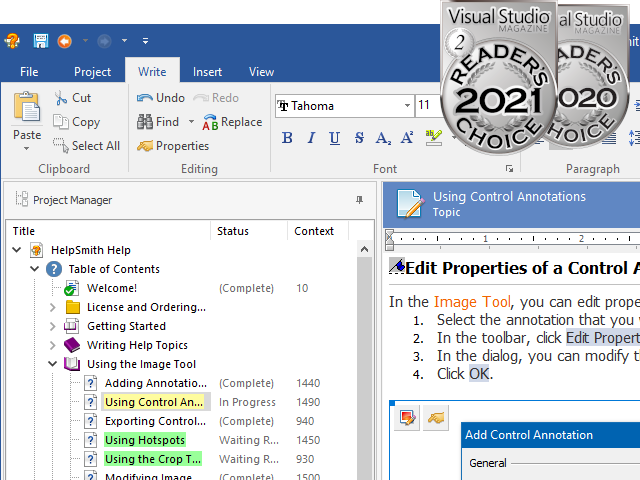The image size is (640, 480).
Task: Click the In Progress status cell
Action: click(247, 402)
